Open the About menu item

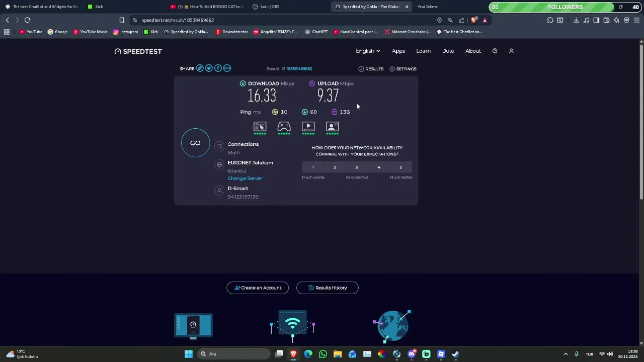click(473, 51)
